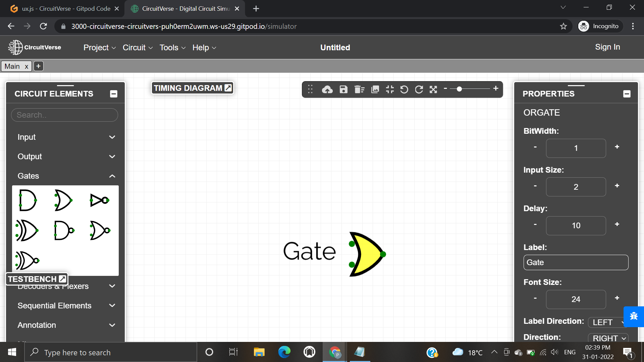Viewport: 644px width, 362px height.
Task: Select the AND gate element
Action: pyautogui.click(x=28, y=200)
